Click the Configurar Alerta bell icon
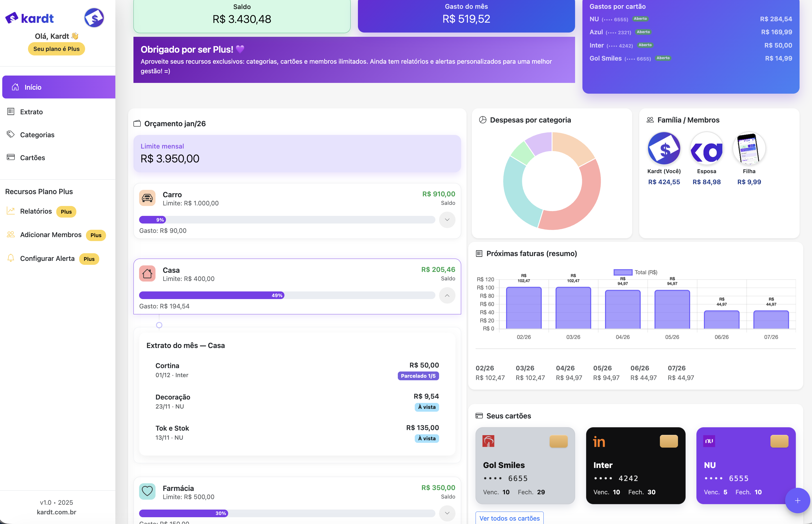 coord(11,258)
